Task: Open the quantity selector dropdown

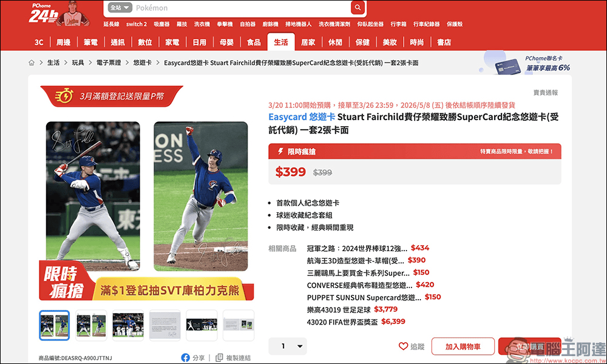Action: point(288,346)
